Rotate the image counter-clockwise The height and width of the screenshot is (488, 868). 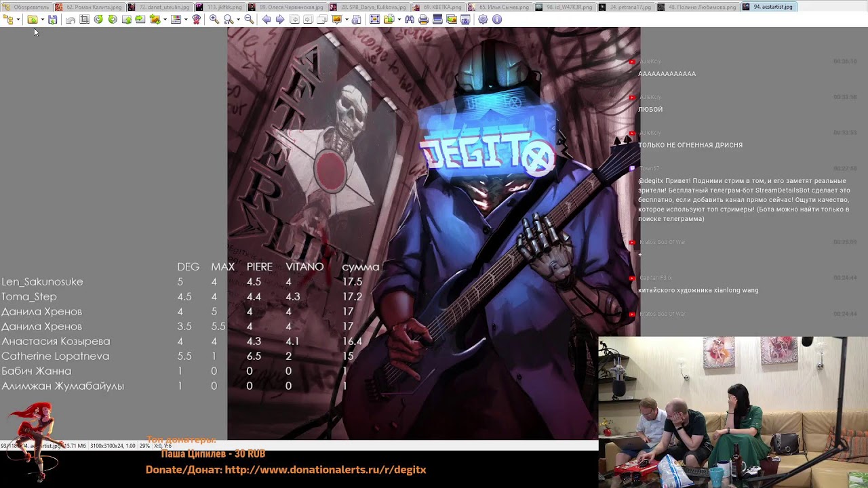[98, 20]
